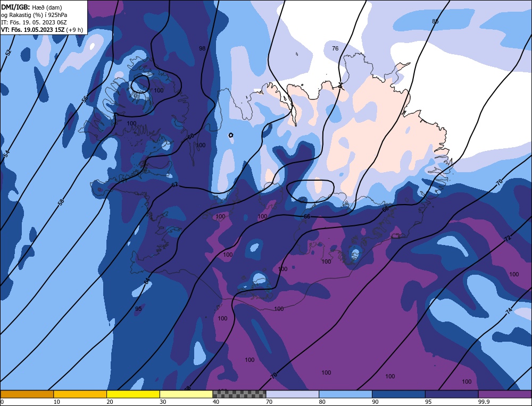
Task: Click the line "og Rakastig (%) í 925hPa"
Action: pos(34,15)
